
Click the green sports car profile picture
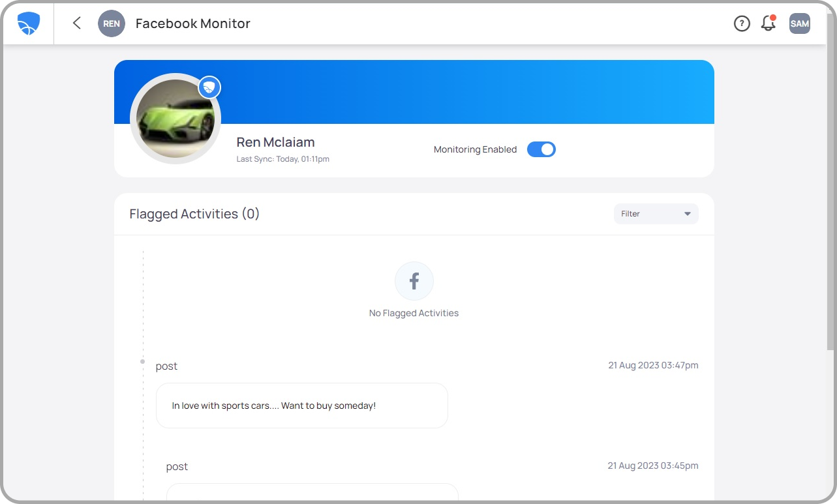click(x=175, y=119)
